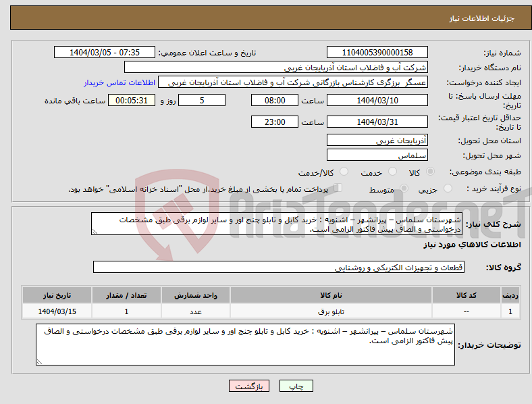The image size is (532, 404).
Task: Click the resize handle of توضیحات خریدار textarea
Action: point(39,362)
